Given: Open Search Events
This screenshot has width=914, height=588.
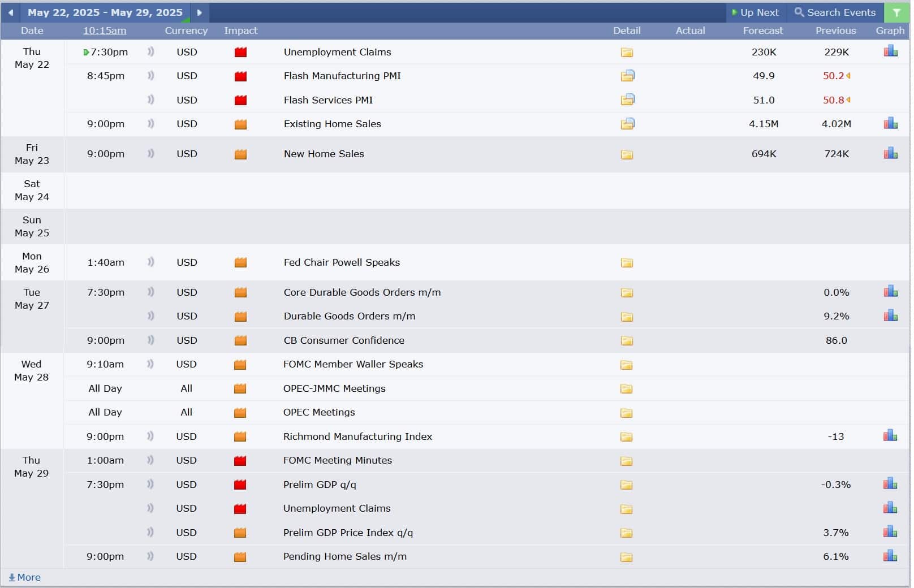Looking at the screenshot, I should pos(835,12).
